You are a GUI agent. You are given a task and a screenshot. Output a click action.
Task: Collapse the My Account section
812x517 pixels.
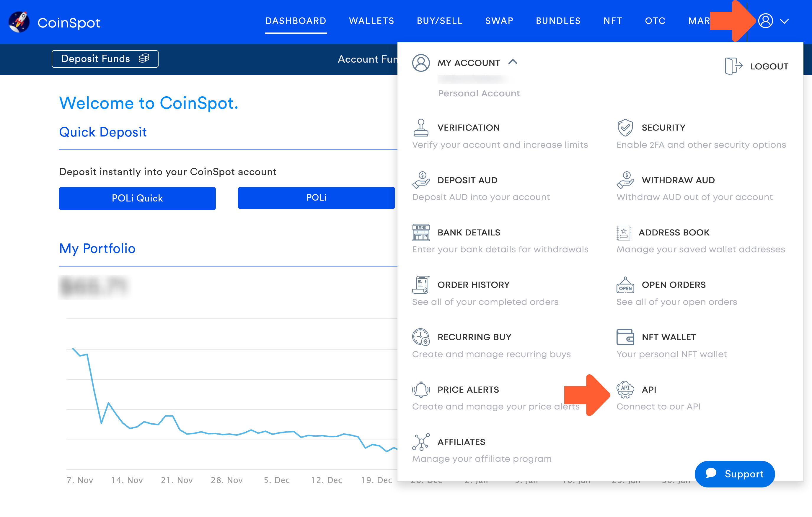click(513, 62)
